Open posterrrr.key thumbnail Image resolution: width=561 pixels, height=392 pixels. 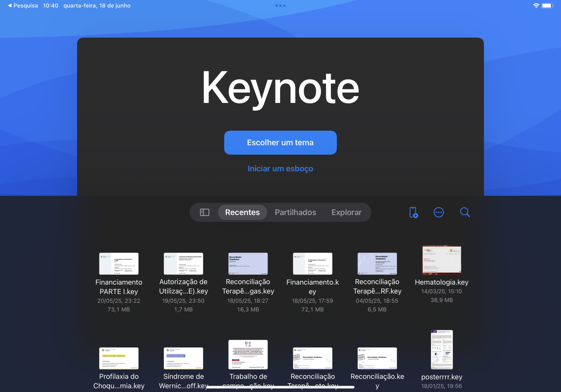442,350
